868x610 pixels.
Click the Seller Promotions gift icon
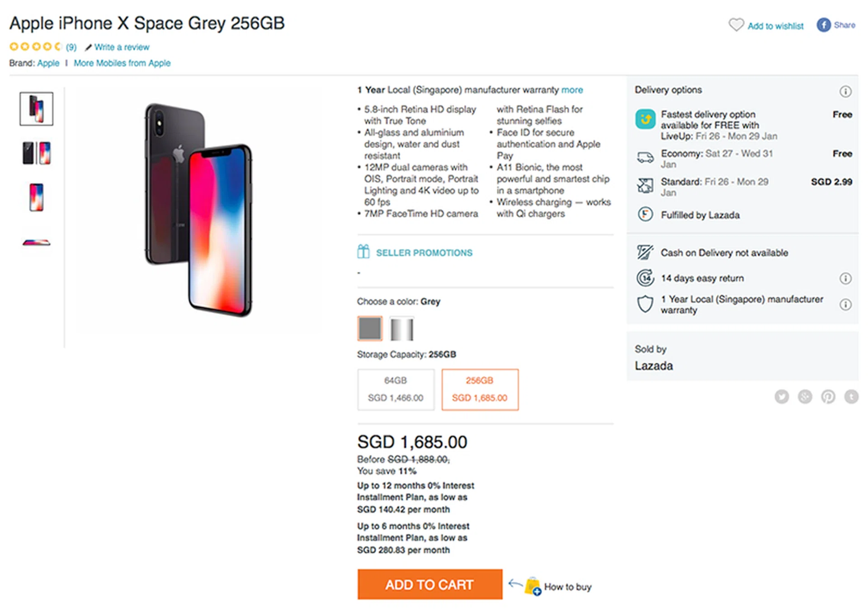point(363,252)
